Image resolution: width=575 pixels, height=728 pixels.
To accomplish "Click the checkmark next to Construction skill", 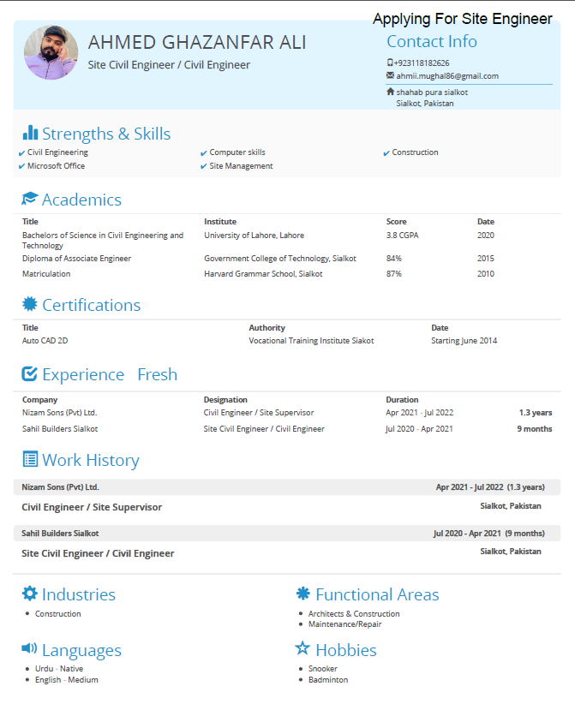I will pos(386,153).
